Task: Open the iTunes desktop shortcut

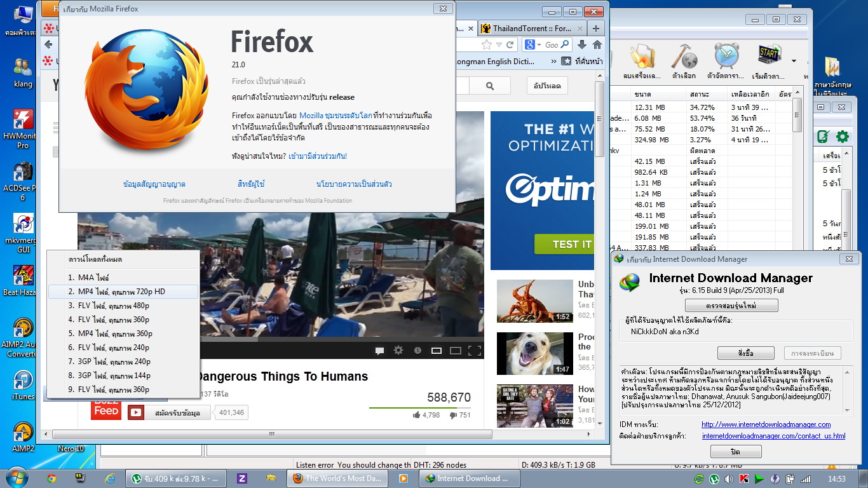Action: (x=23, y=385)
